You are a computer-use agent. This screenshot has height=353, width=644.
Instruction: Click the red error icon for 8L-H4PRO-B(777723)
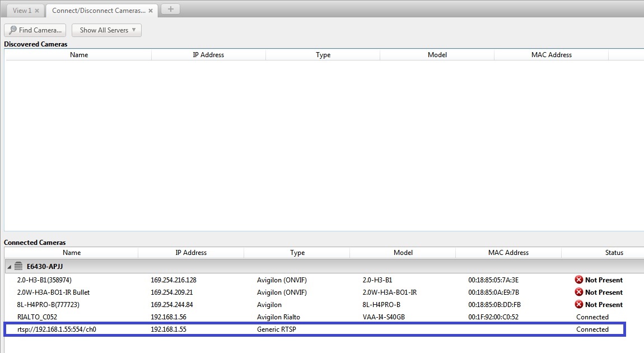(x=579, y=304)
